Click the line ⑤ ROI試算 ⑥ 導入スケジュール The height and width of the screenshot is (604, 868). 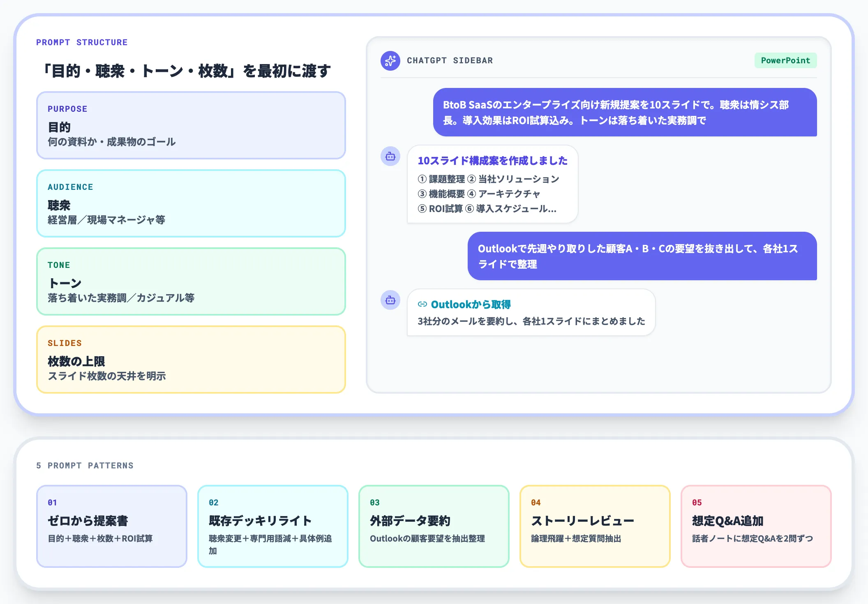487,209
